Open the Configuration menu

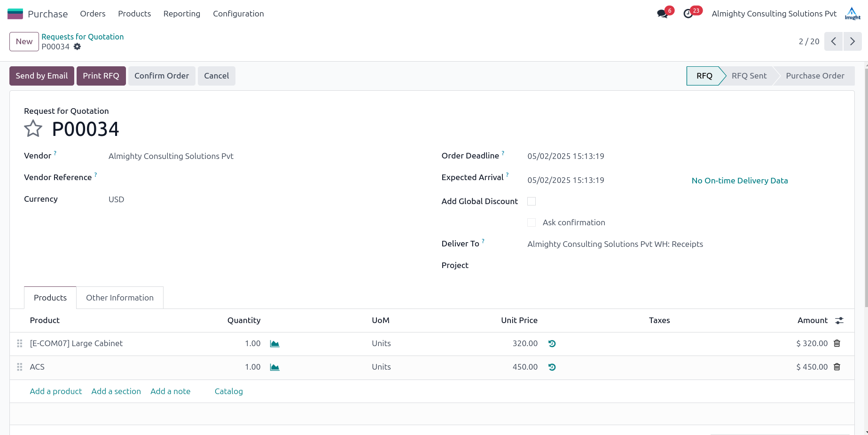click(x=238, y=14)
